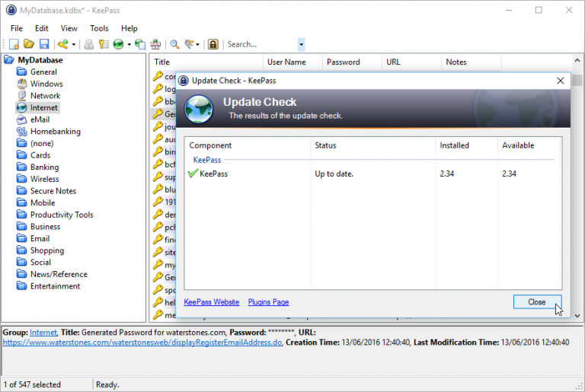The image size is (585, 392).
Task: Sort entries by Notes column
Action: [x=472, y=62]
